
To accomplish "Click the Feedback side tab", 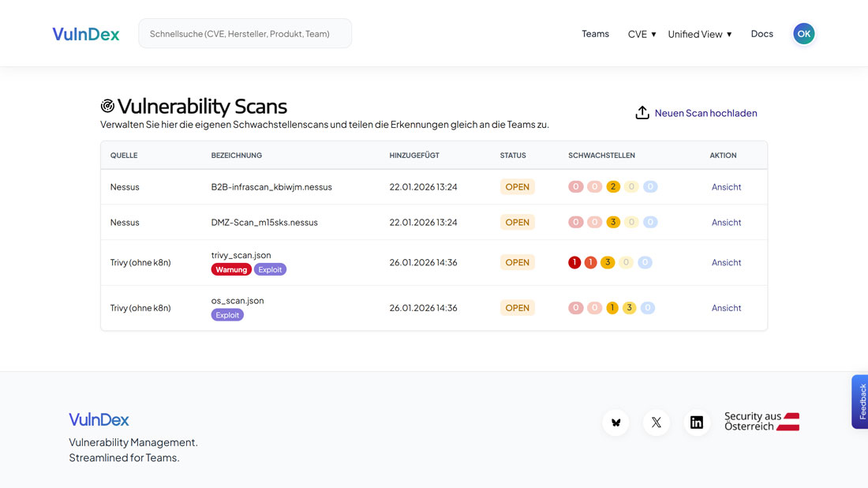I will 861,401.
